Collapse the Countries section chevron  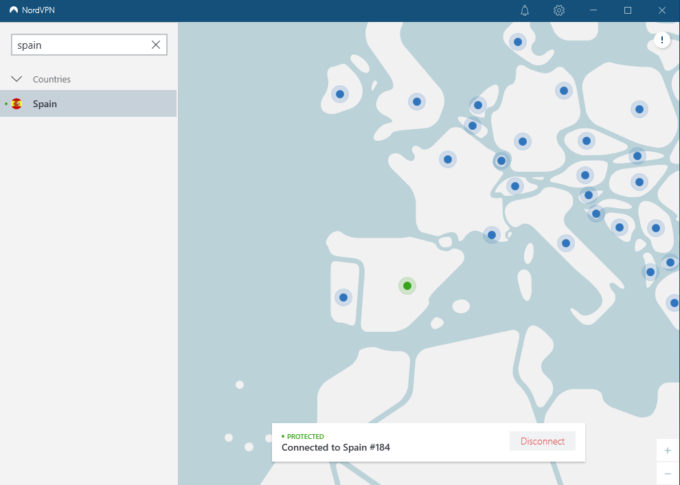(17, 79)
